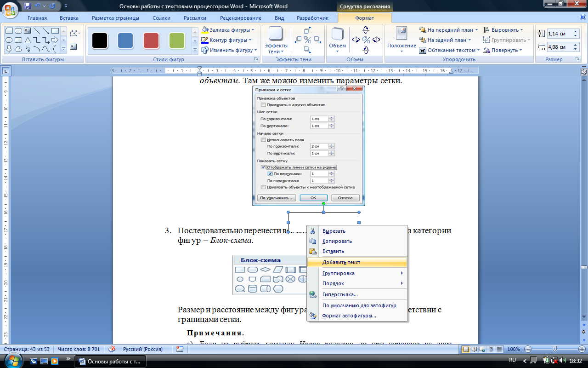The height and width of the screenshot is (368, 588).
Task: Toggle the ruler button above scrollbar
Action: (x=584, y=72)
